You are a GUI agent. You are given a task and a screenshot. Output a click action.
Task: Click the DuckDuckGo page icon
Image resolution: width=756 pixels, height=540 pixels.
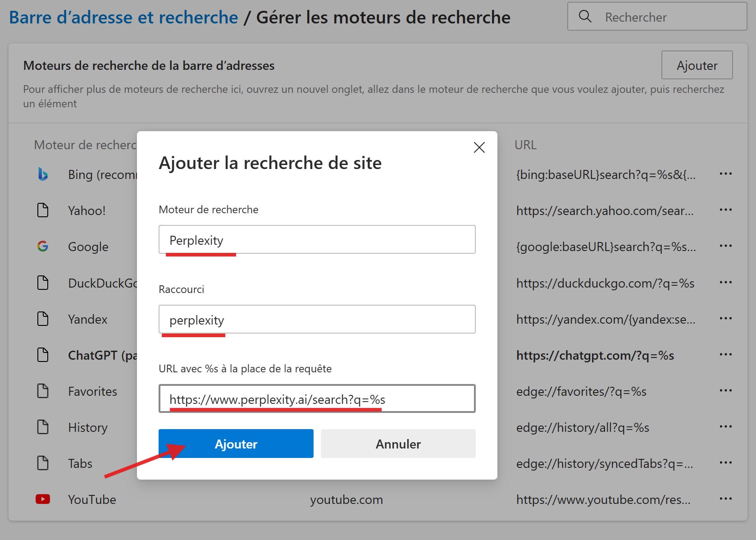[43, 283]
